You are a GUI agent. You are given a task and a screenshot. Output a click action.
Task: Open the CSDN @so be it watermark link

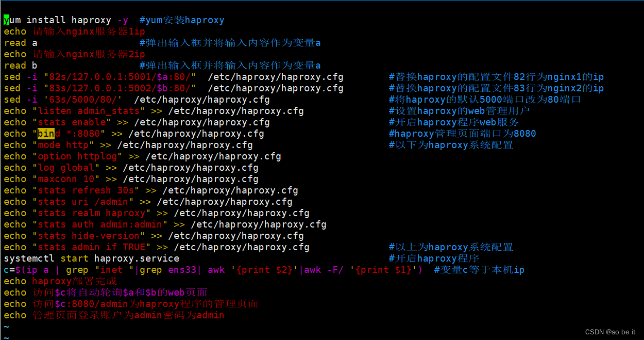pyautogui.click(x=611, y=332)
